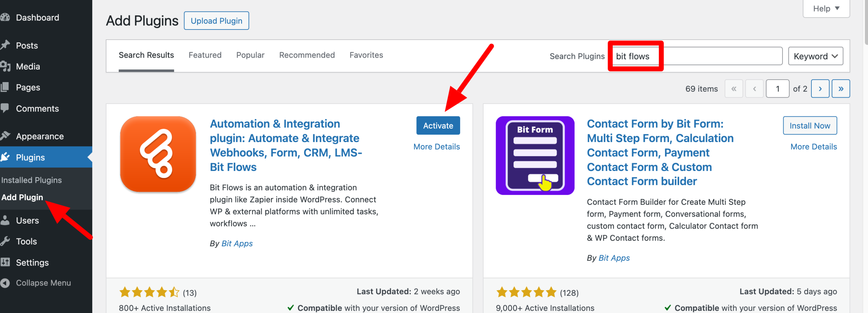Viewport: 868px width, 313px height.
Task: Activate the Bit Flows plugin
Action: point(438,125)
